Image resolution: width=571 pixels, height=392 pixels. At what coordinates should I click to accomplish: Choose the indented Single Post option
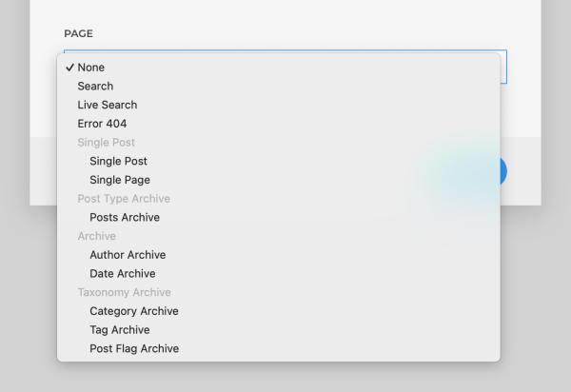pyautogui.click(x=118, y=162)
